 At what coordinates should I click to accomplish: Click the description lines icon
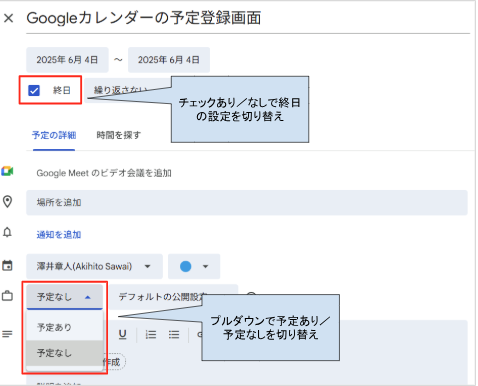7,334
